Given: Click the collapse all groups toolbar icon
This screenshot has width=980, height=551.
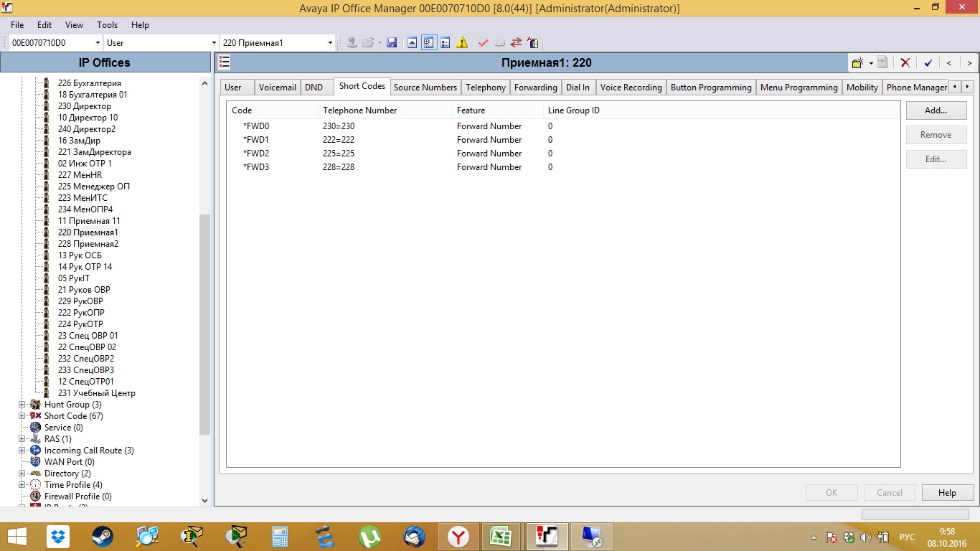Looking at the screenshot, I should (413, 43).
